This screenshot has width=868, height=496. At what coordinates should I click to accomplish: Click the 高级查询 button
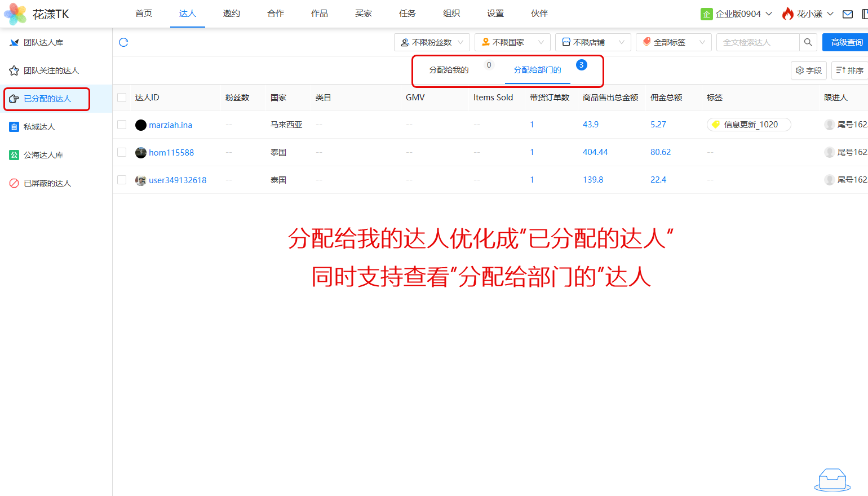click(846, 42)
